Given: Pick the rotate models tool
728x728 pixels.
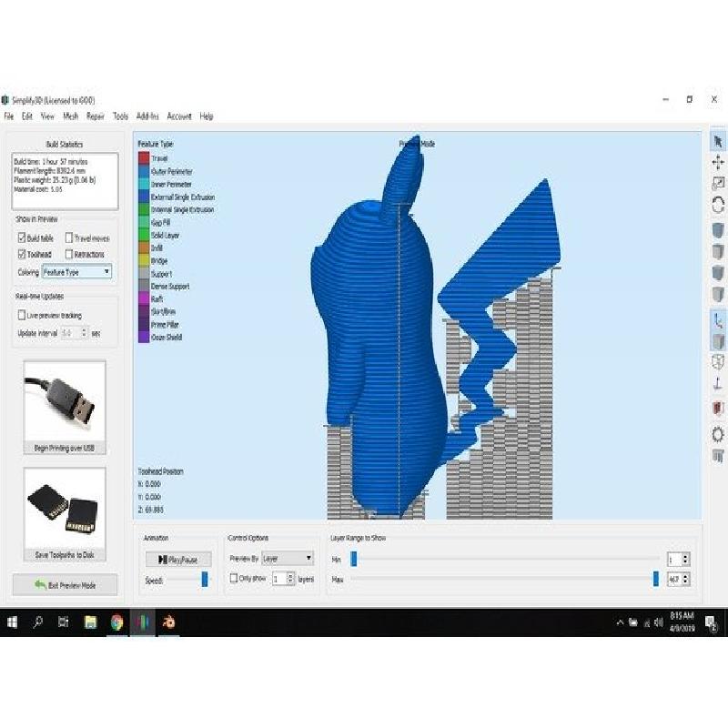Looking at the screenshot, I should pos(718,204).
